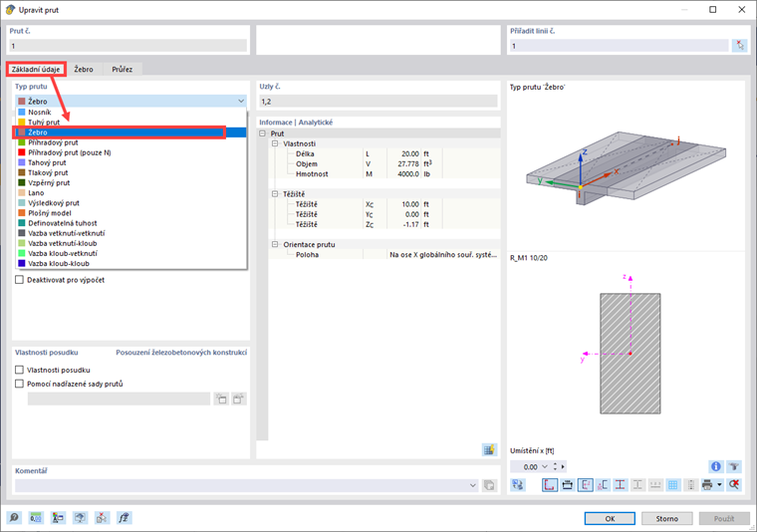Select 'Tuhý prut' from member type list

[130, 123]
